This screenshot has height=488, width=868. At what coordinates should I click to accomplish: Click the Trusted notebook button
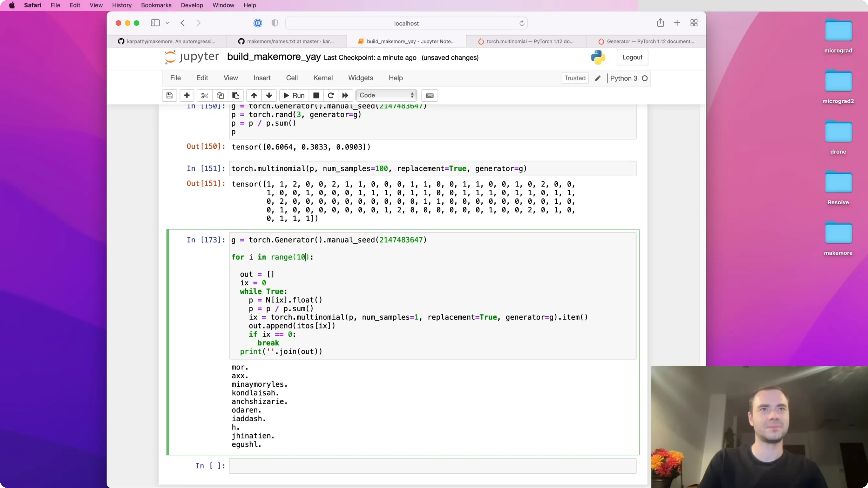pyautogui.click(x=575, y=78)
